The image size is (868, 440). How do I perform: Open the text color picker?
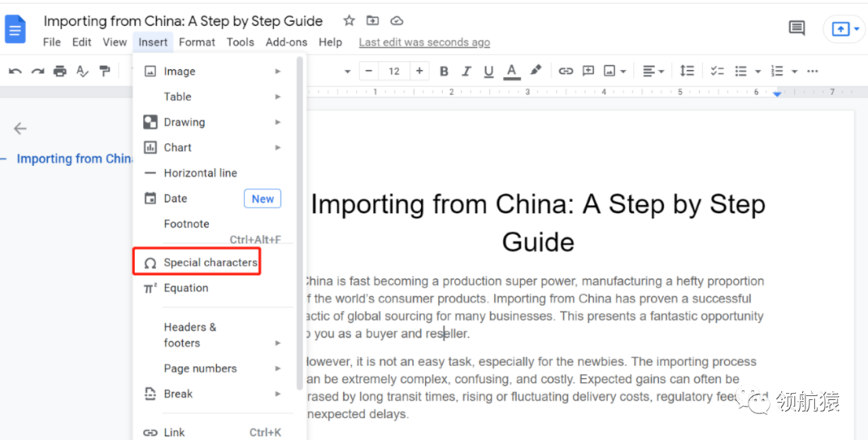511,72
